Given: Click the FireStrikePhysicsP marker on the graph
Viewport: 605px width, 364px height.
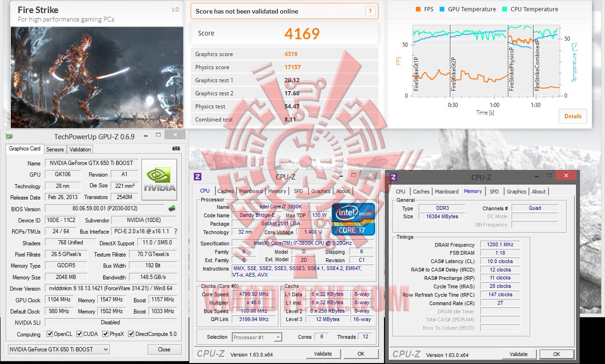Looking at the screenshot, I should pyautogui.click(x=512, y=69).
